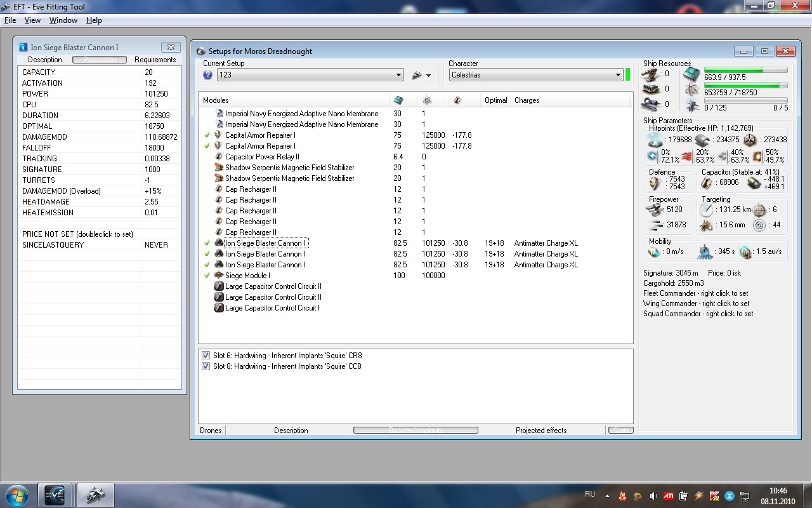Click the launcher hardpoints icon in Ship Resources

[x=650, y=89]
